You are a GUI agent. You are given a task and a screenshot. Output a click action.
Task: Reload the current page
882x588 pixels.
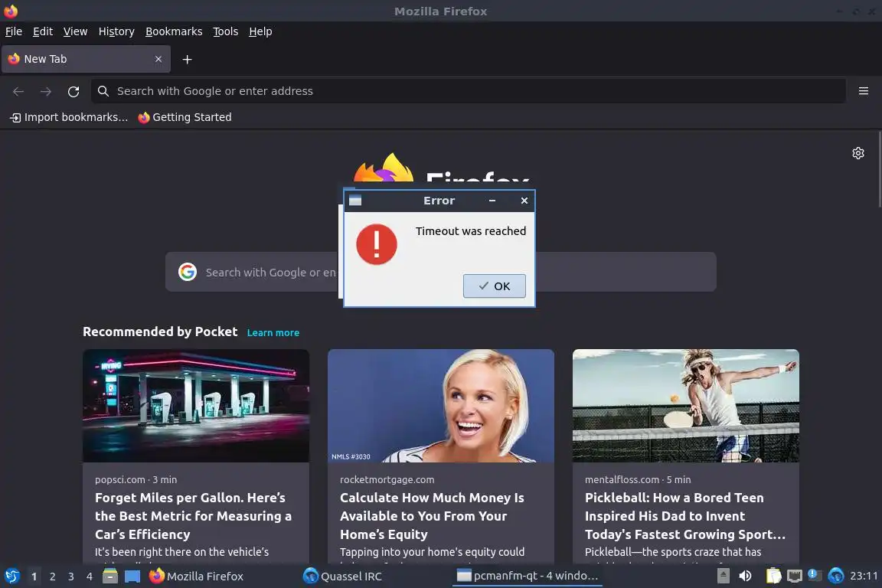coord(73,91)
